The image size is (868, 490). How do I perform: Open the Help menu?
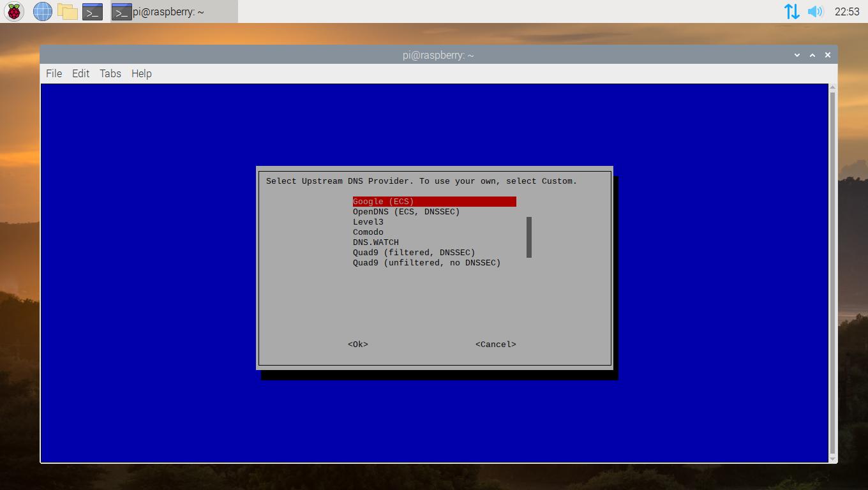point(141,73)
